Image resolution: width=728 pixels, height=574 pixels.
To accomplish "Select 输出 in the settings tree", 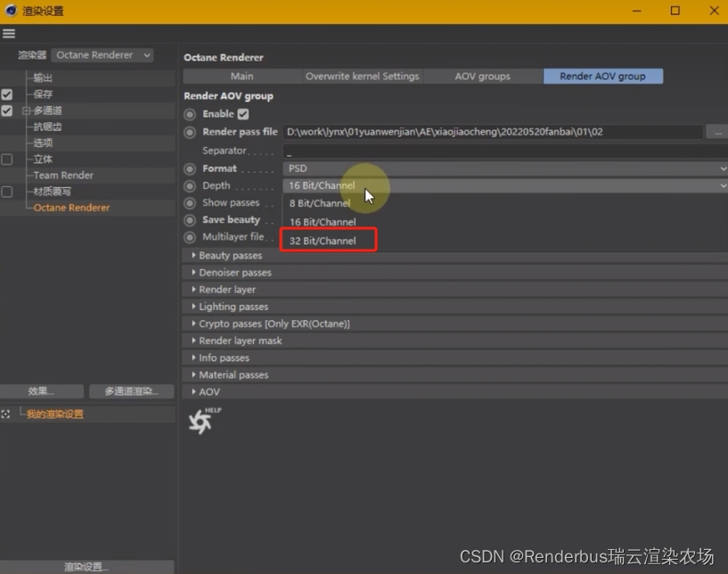I will [43, 78].
